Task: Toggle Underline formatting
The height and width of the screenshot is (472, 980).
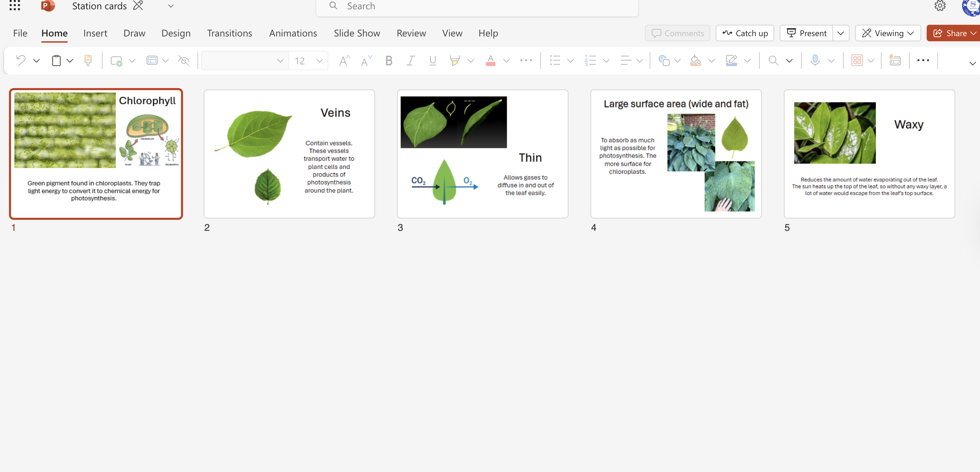Action: point(433,61)
